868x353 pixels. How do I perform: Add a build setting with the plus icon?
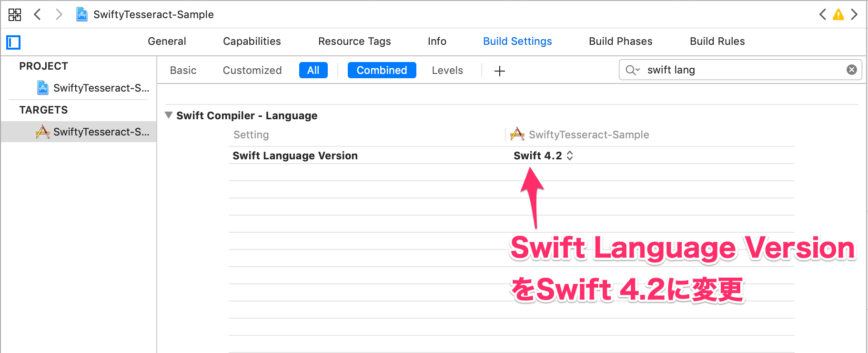click(x=499, y=71)
